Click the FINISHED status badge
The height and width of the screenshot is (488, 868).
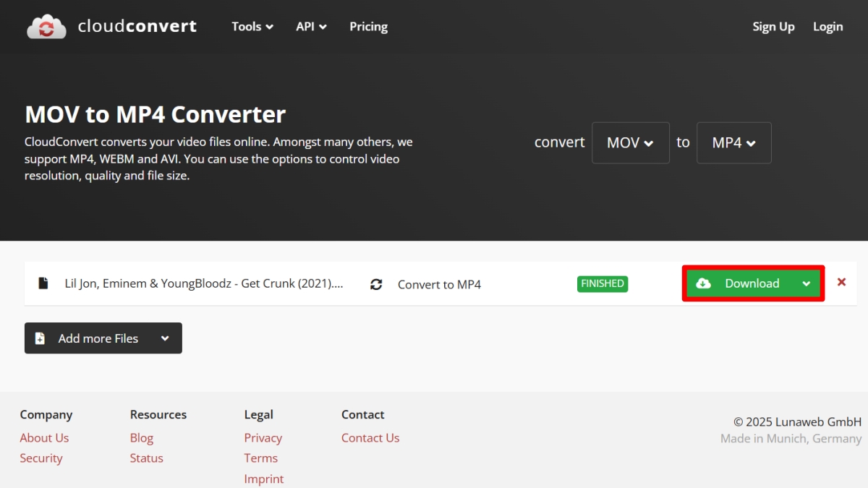pos(603,283)
